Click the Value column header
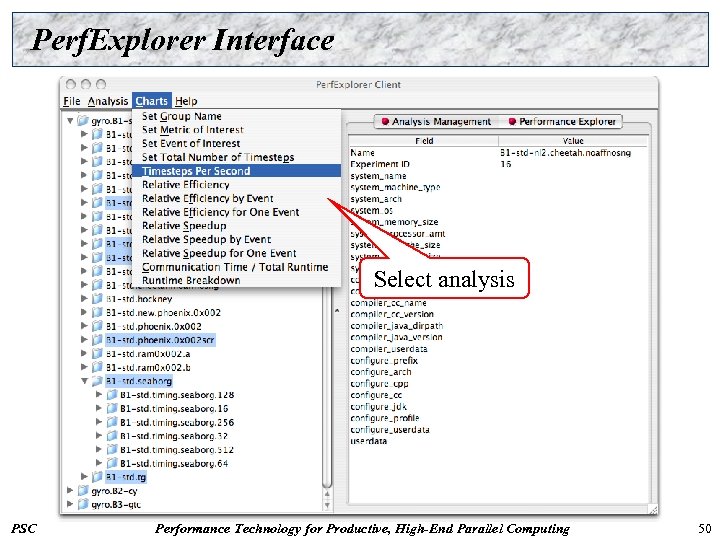Image resolution: width=720 pixels, height=540 pixels. coord(573,141)
